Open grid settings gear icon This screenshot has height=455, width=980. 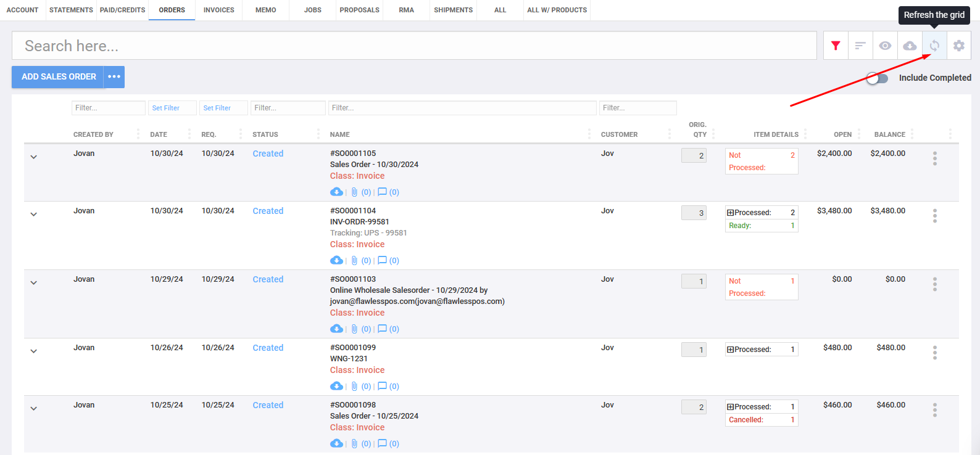tap(959, 46)
